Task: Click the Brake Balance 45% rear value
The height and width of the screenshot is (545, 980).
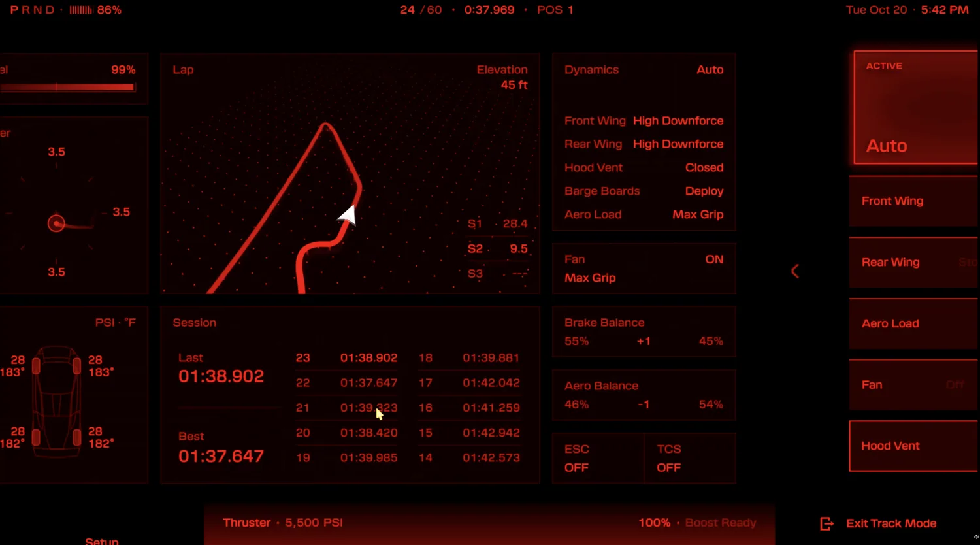Action: [711, 341]
